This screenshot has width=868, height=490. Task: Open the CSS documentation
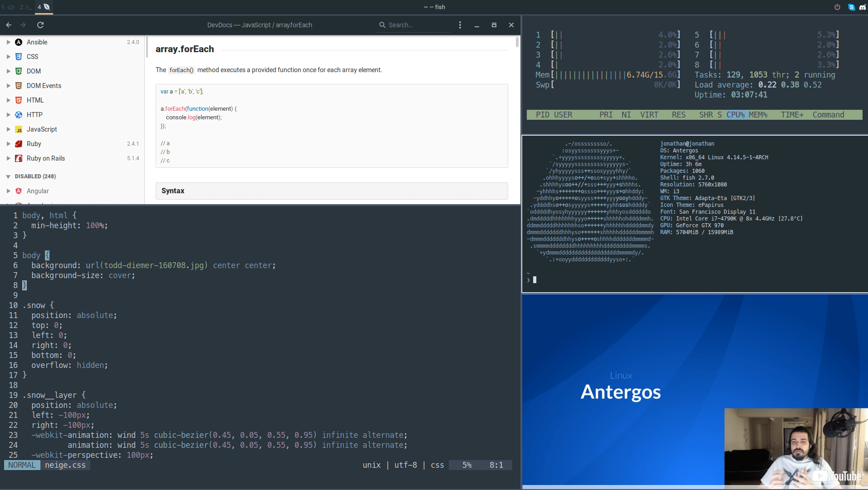click(32, 57)
